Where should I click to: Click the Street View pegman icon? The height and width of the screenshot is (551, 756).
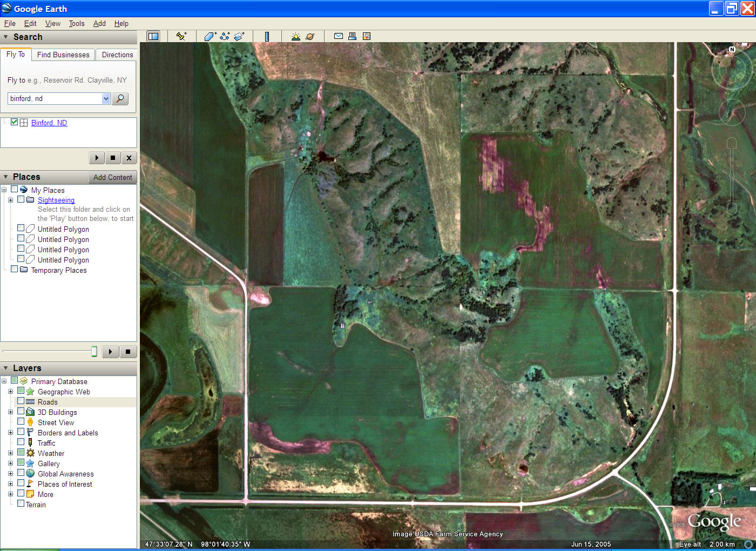(x=30, y=422)
